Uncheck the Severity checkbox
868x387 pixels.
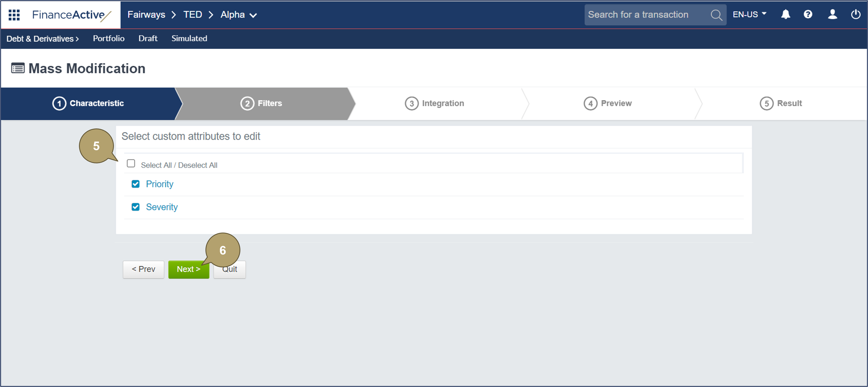pyautogui.click(x=135, y=207)
